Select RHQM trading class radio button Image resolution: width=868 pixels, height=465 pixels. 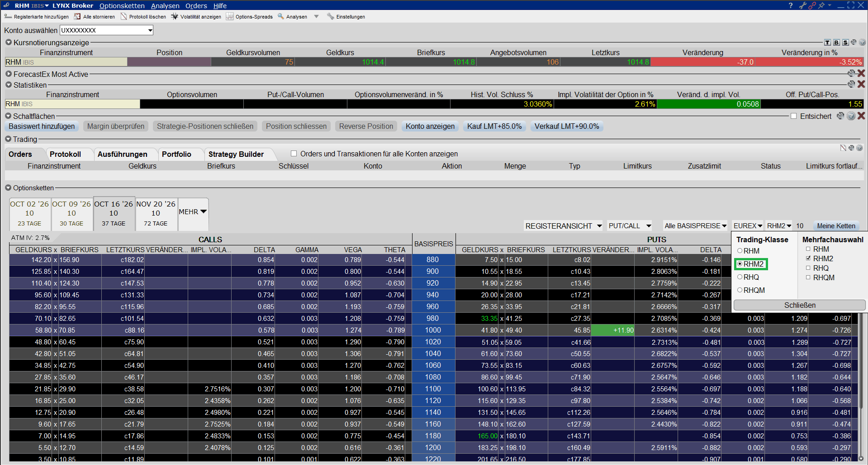(x=740, y=290)
